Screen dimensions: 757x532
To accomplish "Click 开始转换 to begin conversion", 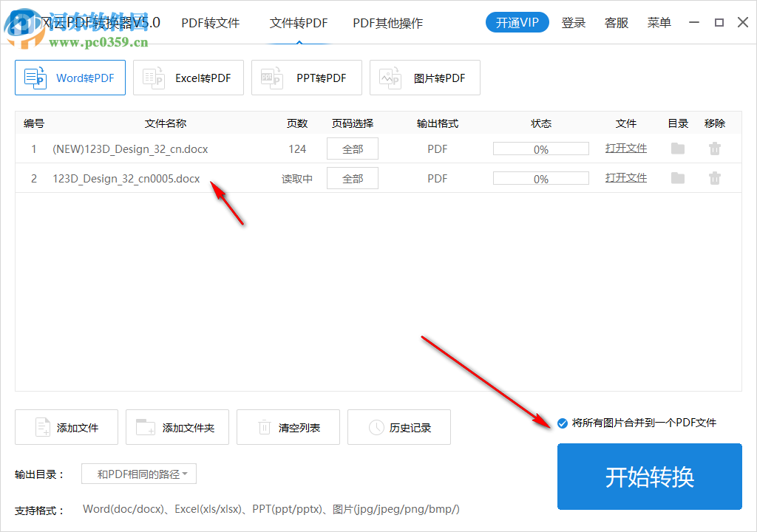I will click(x=649, y=477).
